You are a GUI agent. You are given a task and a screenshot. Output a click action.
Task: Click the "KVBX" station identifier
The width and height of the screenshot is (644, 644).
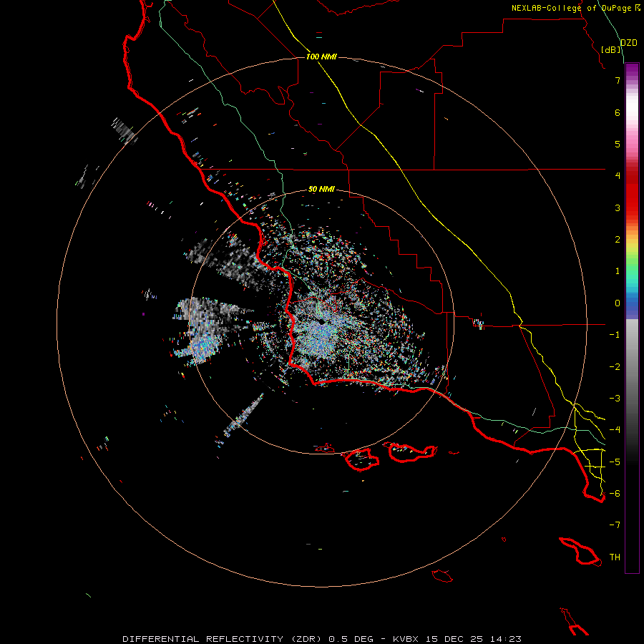(x=406, y=639)
